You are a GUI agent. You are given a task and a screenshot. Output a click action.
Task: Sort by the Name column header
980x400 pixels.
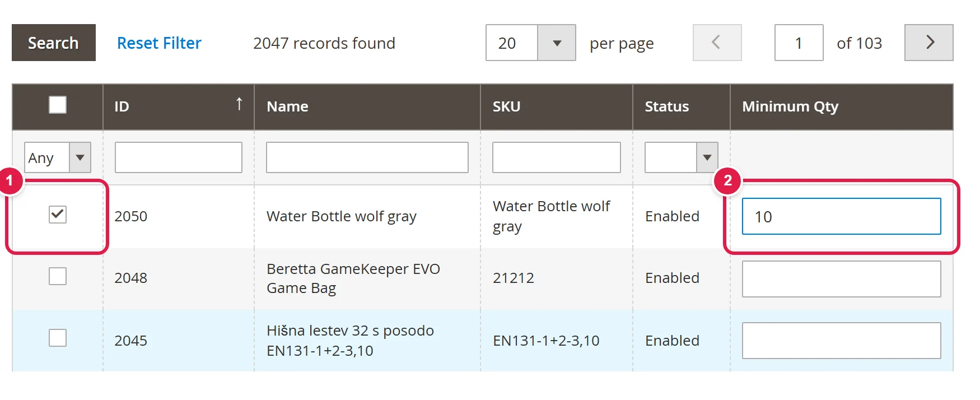pos(367,106)
